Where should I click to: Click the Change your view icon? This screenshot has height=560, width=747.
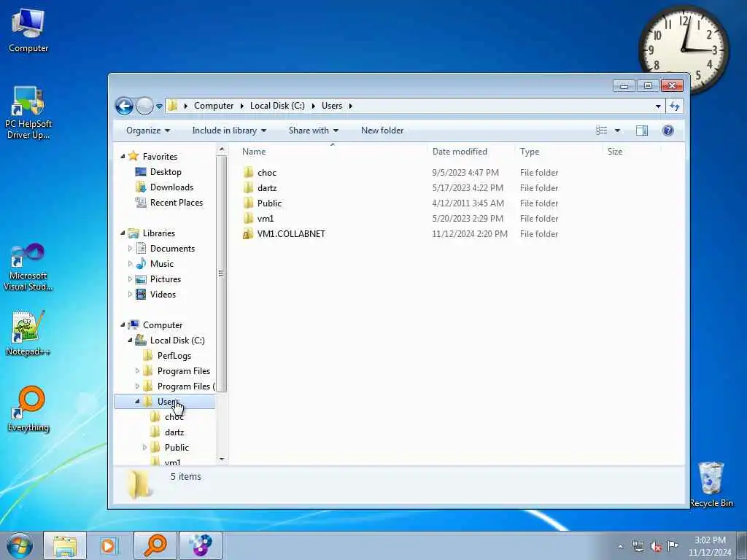coord(601,131)
